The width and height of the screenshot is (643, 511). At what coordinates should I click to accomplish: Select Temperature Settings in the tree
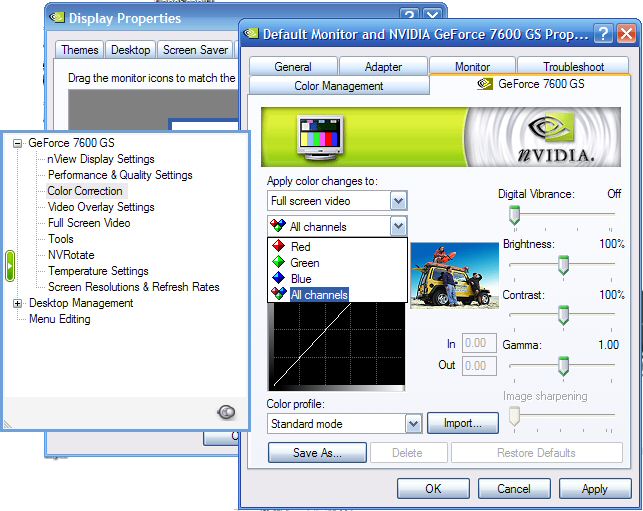[98, 271]
